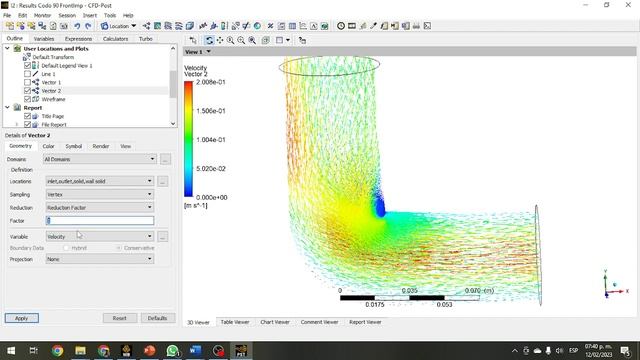Open the Variable Velocity dropdown
This screenshot has width=640, height=360.
coord(99,236)
